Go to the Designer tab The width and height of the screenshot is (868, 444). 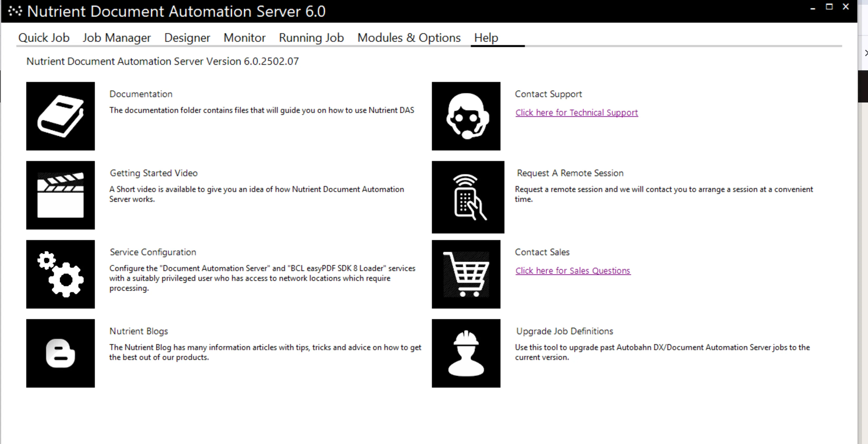pyautogui.click(x=187, y=38)
